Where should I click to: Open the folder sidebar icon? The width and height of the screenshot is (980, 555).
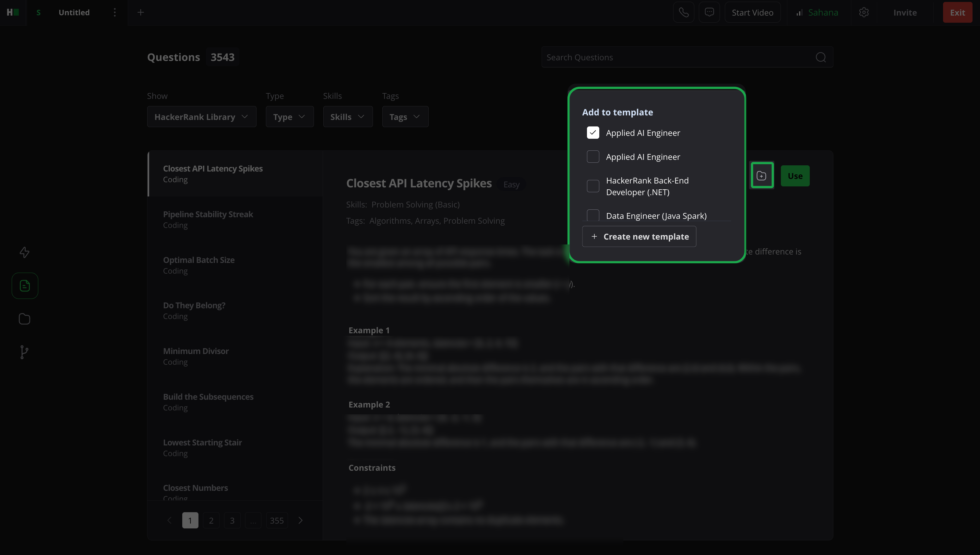coord(24,319)
